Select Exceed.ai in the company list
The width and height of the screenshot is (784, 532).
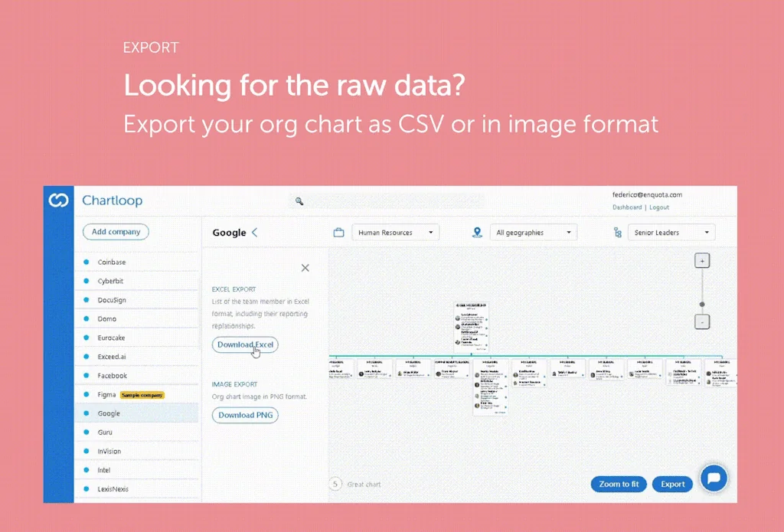click(136, 357)
